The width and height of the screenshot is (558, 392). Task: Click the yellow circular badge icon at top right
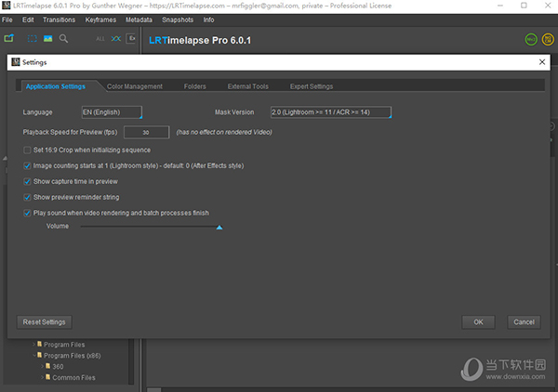point(548,39)
